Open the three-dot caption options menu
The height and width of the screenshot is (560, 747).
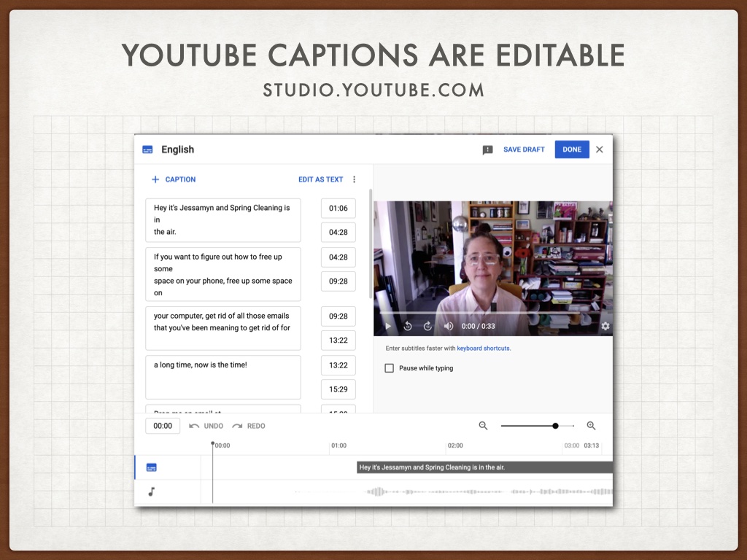point(354,179)
